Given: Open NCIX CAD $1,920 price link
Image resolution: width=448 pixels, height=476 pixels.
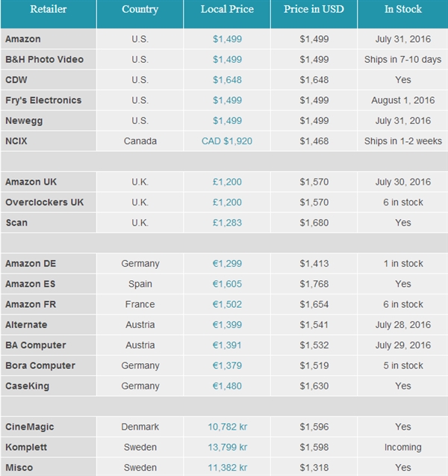Looking at the screenshot, I should [x=227, y=141].
